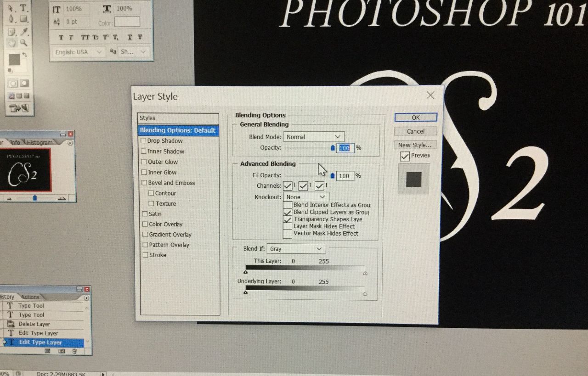
Task: Open the anti-aliasing method dropdown
Action: click(x=134, y=52)
